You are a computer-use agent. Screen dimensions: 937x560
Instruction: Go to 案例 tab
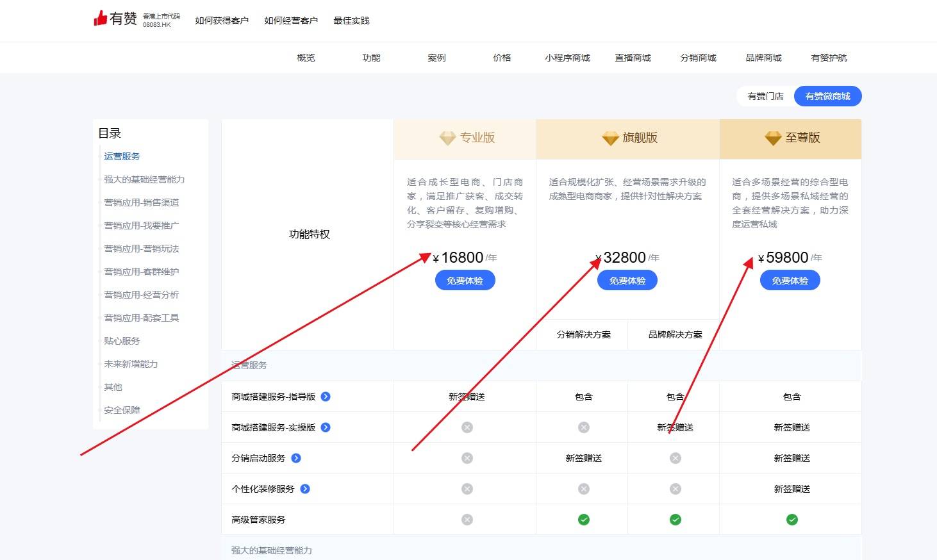(x=437, y=58)
